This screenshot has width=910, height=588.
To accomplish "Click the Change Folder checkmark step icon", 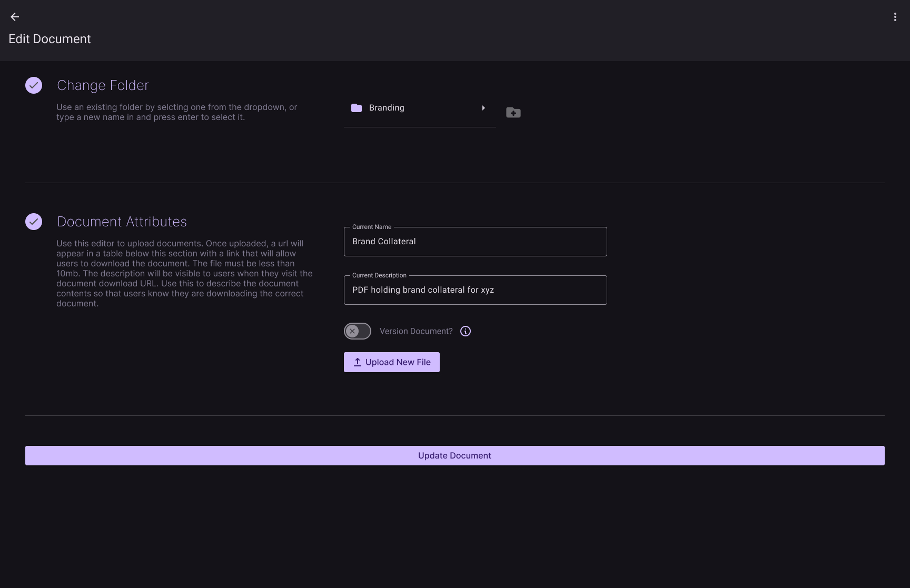I will [34, 85].
